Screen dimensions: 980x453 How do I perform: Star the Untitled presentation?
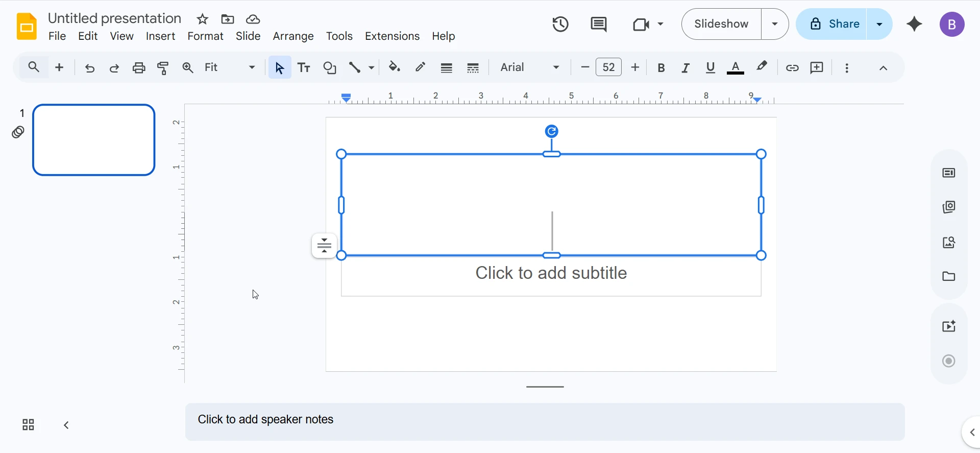(203, 19)
